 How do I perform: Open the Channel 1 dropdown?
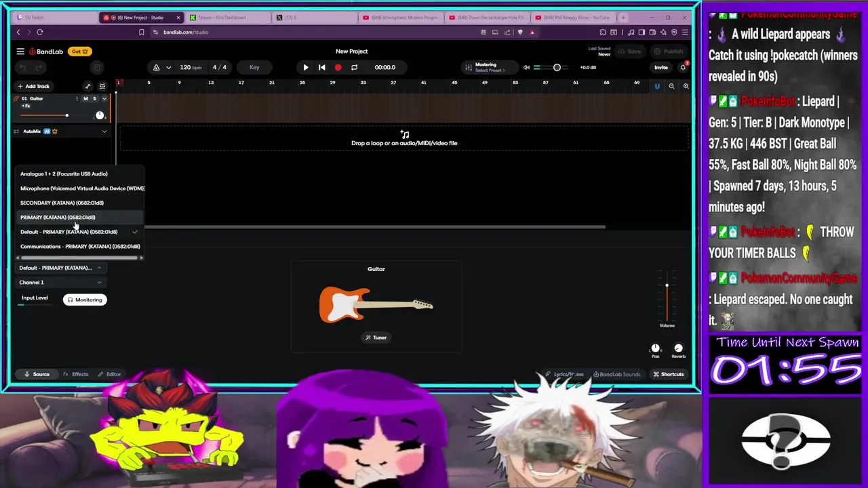(60, 282)
